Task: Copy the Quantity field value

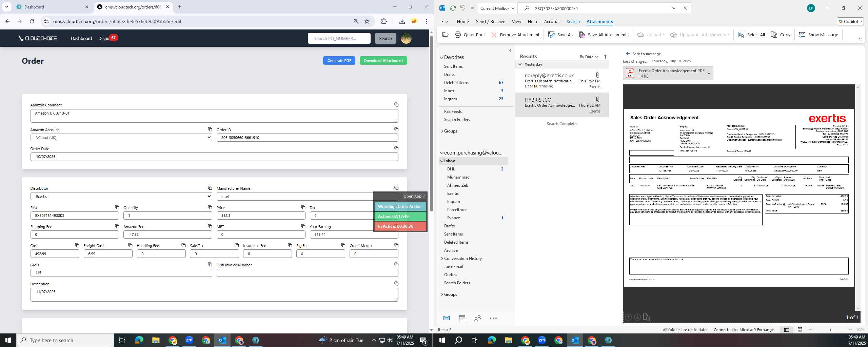Action: click(210, 207)
